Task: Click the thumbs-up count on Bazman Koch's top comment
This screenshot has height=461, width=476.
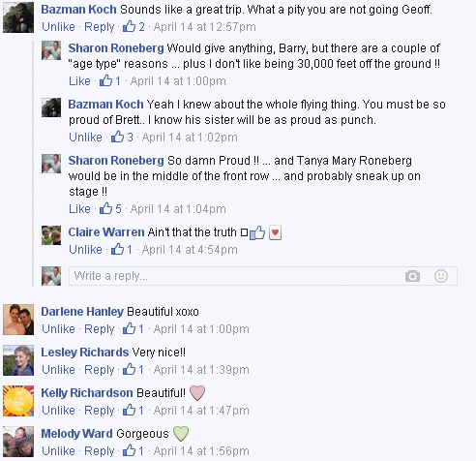Action: point(134,26)
